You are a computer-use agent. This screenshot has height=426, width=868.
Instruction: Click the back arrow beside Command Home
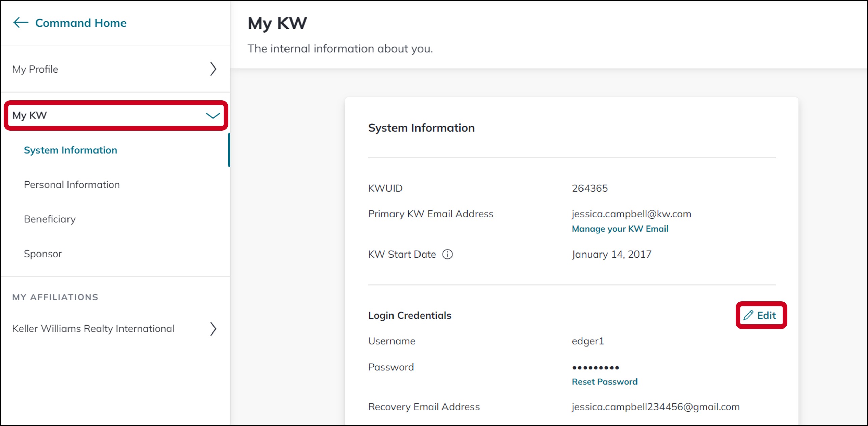[x=21, y=23]
